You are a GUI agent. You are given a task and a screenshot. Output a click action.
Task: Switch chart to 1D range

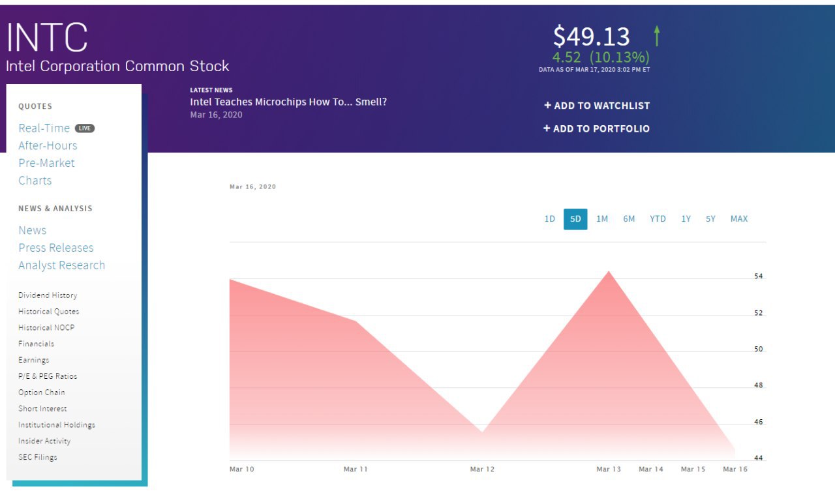[549, 219]
